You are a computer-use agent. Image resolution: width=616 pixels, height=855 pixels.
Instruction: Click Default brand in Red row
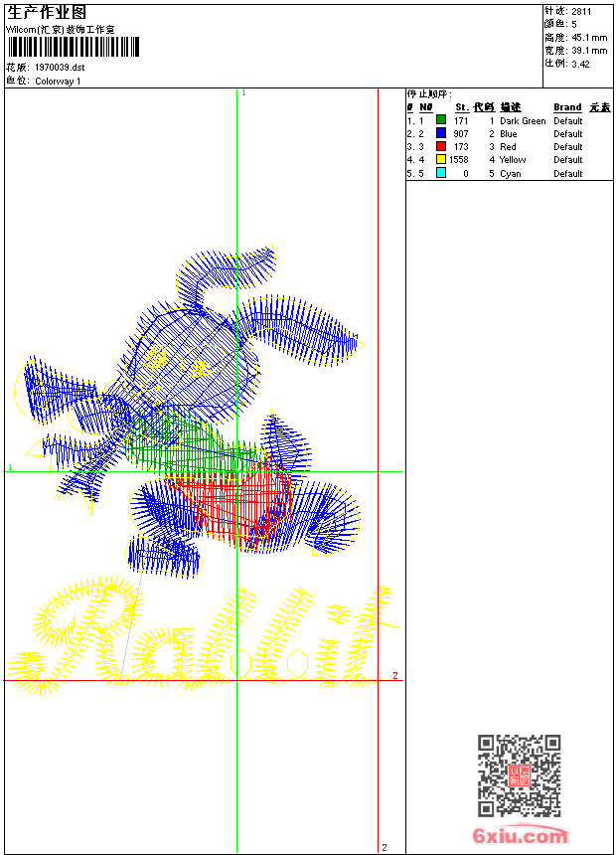(568, 147)
